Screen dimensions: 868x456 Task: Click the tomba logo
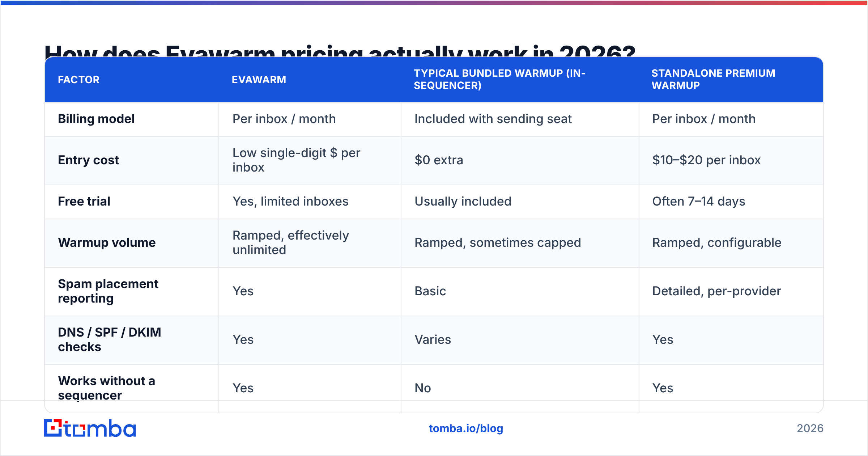(90, 428)
